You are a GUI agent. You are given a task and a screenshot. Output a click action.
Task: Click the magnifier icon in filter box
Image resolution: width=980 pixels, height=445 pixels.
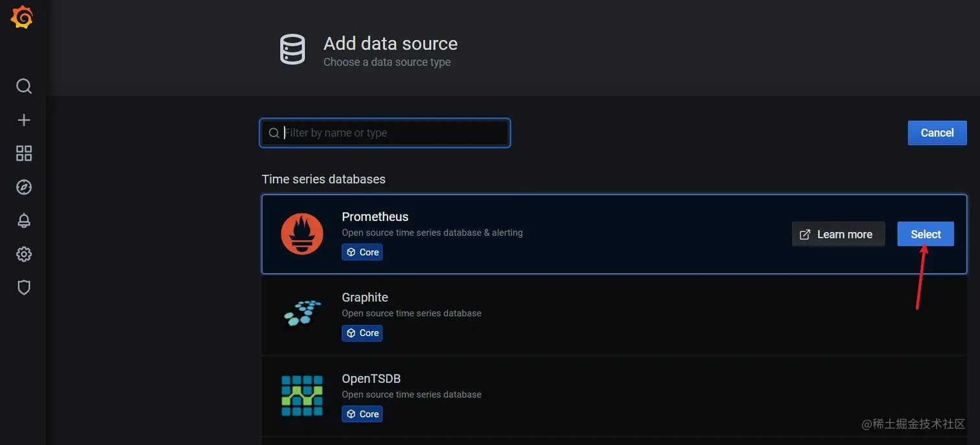pos(274,133)
